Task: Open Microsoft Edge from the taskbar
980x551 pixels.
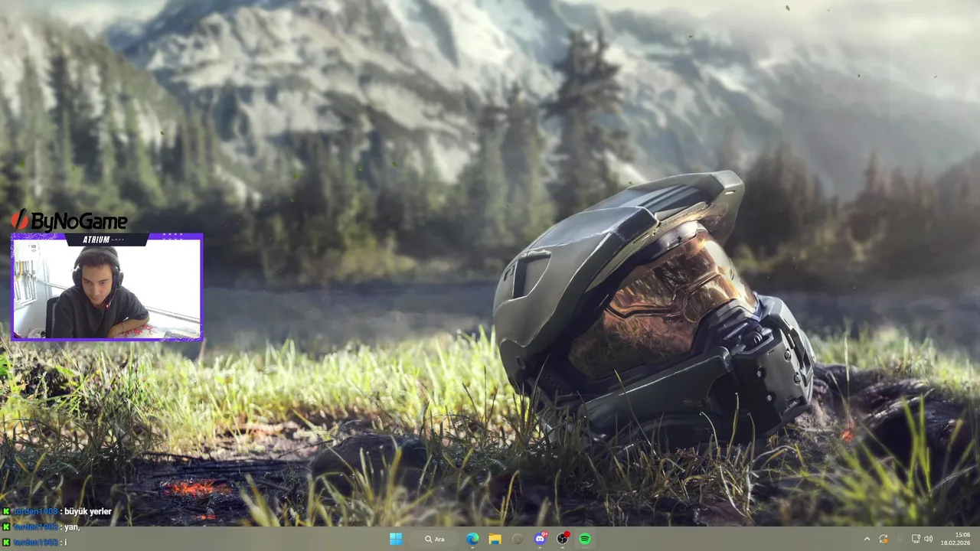Action: coord(473,539)
